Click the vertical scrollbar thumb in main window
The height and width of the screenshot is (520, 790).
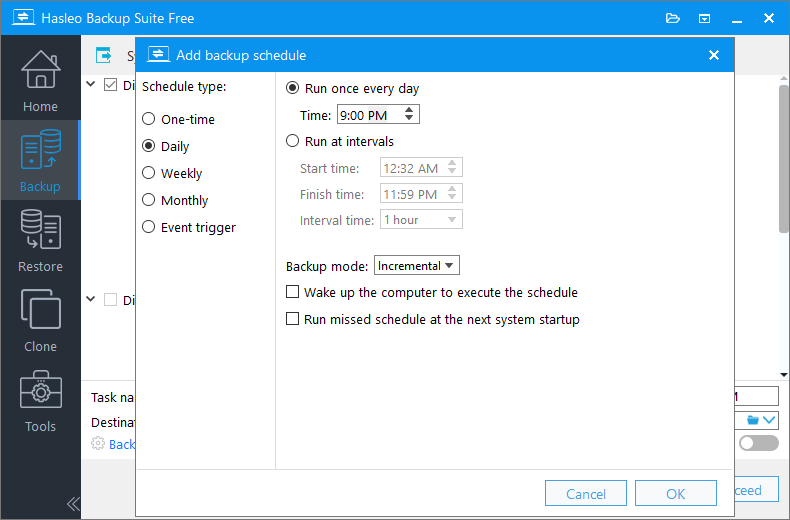784,159
